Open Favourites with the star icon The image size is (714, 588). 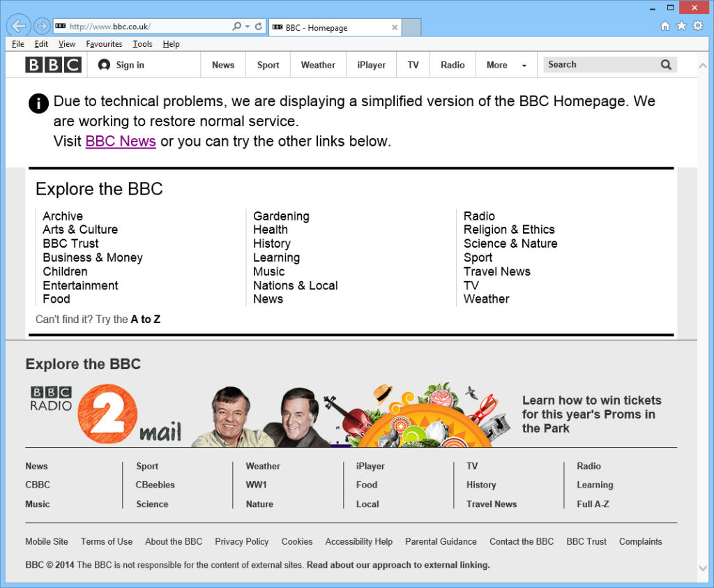click(x=681, y=26)
